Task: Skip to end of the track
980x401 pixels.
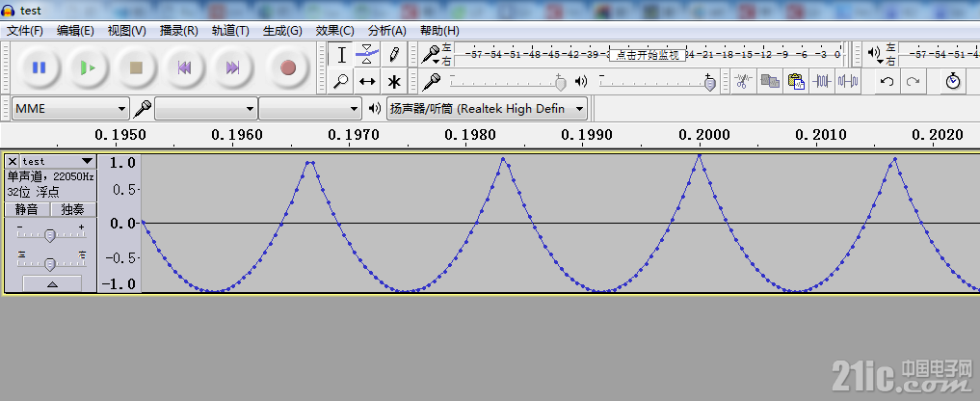Action: tap(232, 67)
